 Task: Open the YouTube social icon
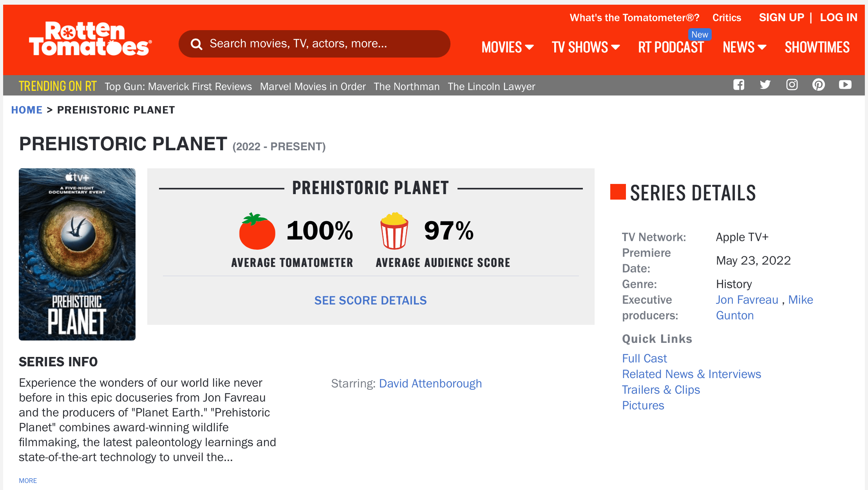tap(845, 85)
